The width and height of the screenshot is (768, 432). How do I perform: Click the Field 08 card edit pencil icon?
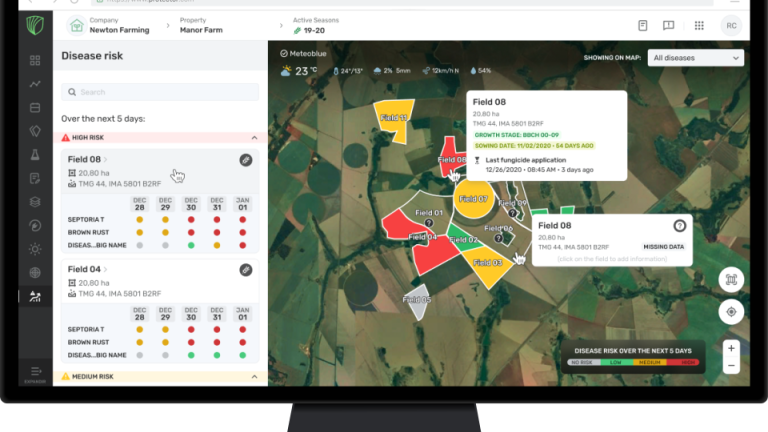(x=246, y=160)
